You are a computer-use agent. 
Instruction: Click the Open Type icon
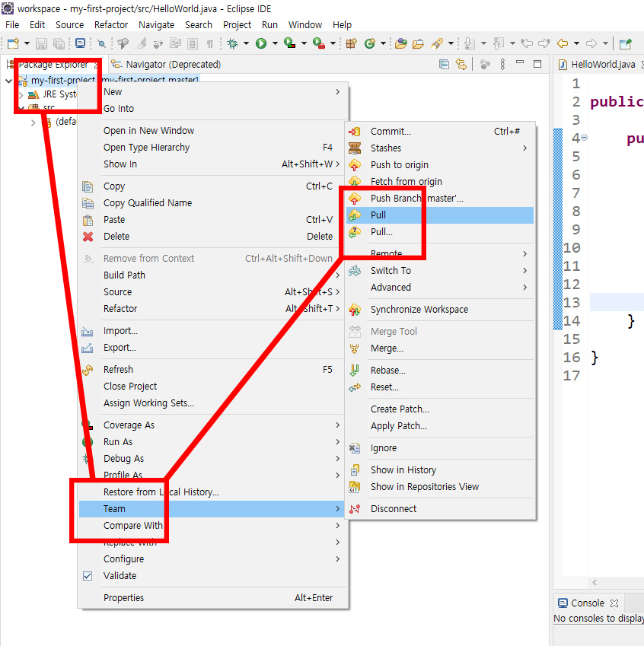point(400,43)
